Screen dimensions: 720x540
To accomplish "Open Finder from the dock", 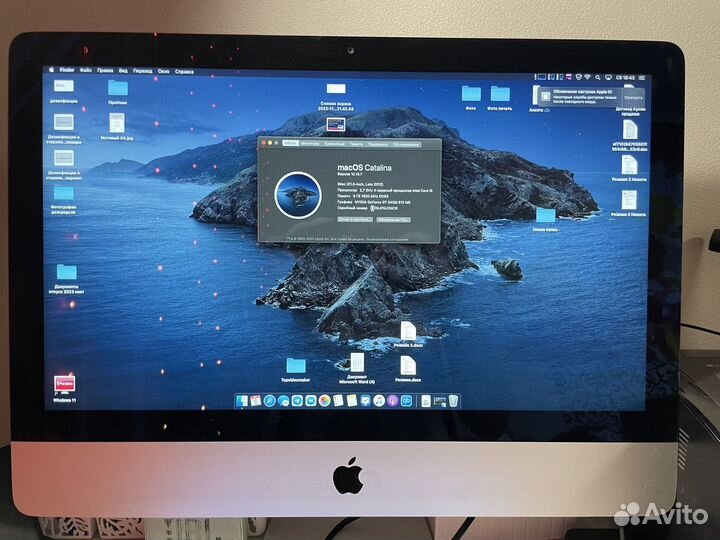I will (242, 401).
